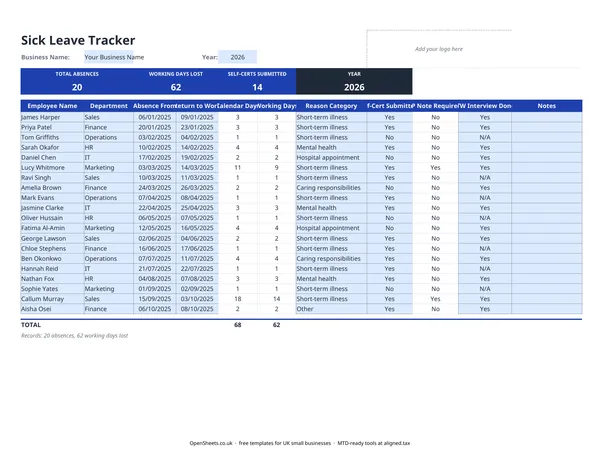Select the Lucy Whitmore name cell

point(52,167)
